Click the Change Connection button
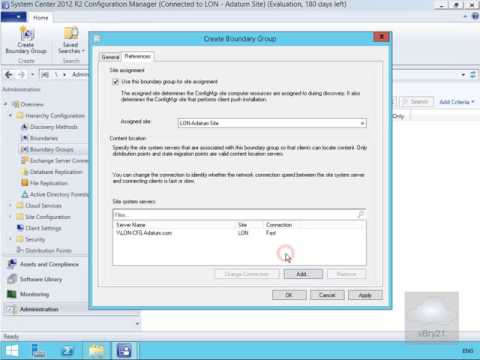Screen dimensions: 480x360 point(247,274)
